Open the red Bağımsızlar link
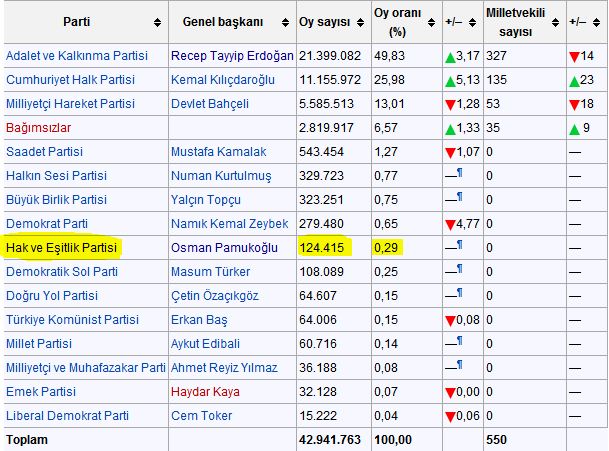 click(38, 128)
